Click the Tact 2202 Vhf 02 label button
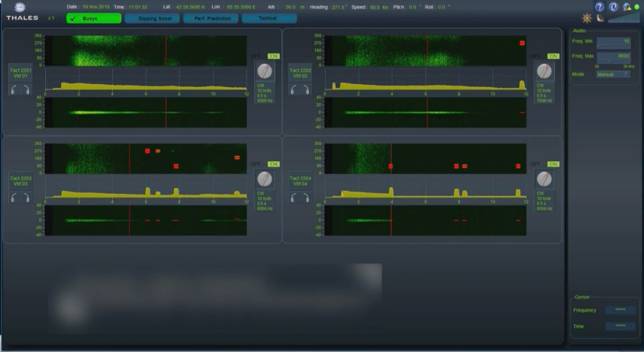Viewport: 644px width, 352px height. click(x=300, y=73)
